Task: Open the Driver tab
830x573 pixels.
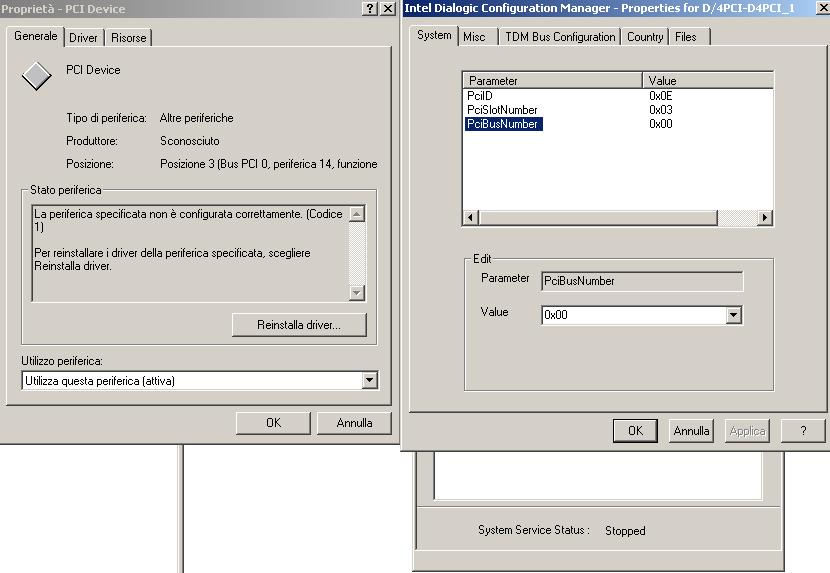Action: click(x=83, y=38)
